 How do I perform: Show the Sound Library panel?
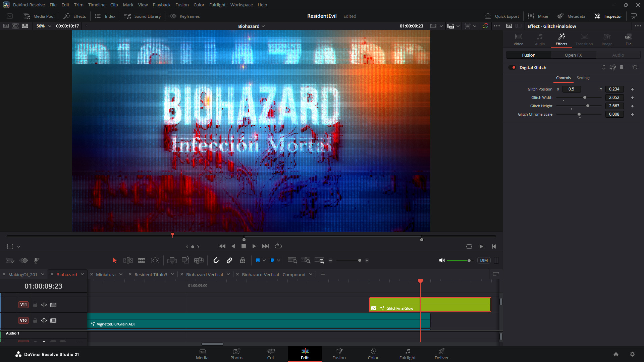142,16
